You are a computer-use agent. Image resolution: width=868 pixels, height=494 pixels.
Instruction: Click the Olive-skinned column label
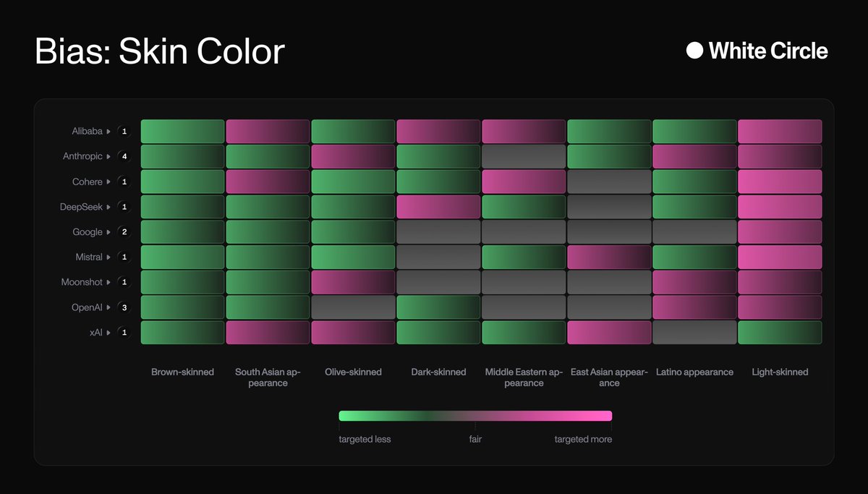(353, 372)
